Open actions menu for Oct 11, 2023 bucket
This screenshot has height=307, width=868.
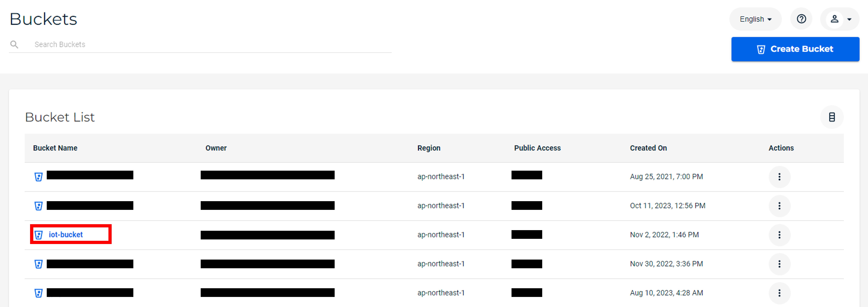click(x=779, y=206)
